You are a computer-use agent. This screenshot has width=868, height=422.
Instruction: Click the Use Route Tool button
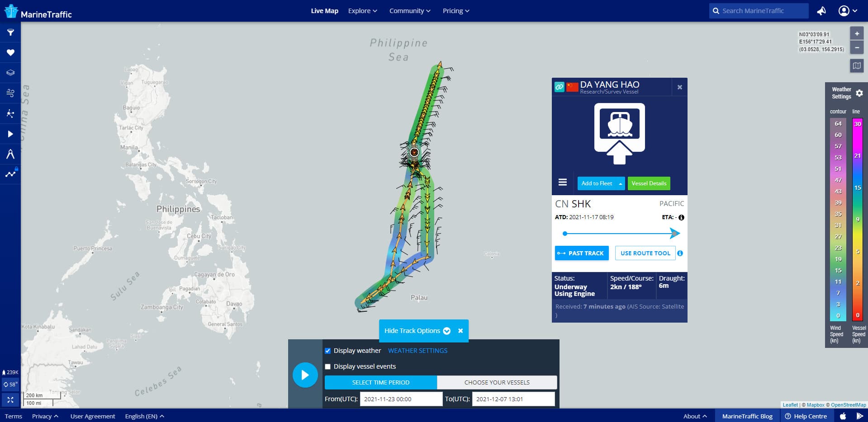pos(645,253)
